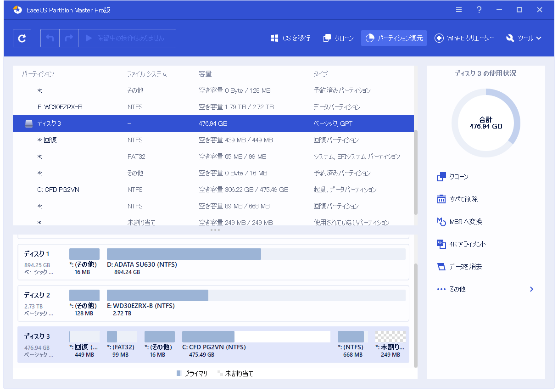The width and height of the screenshot is (558, 392).
Task: Click the windows icon beside OSを移行
Action: (274, 38)
